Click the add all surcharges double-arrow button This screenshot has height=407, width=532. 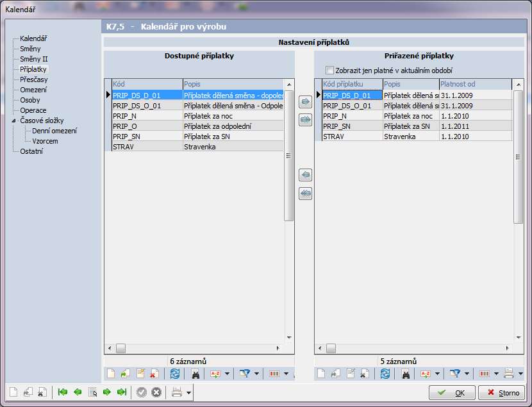click(x=305, y=119)
